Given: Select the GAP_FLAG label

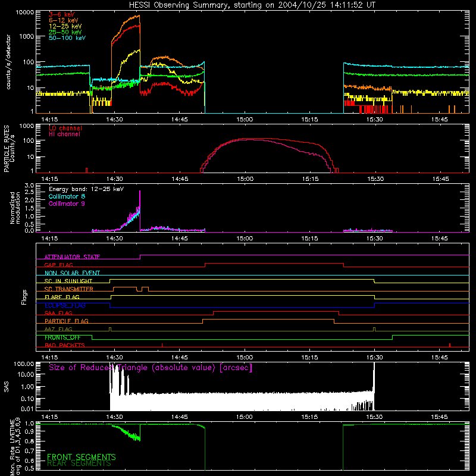Looking at the screenshot, I should pyautogui.click(x=58, y=265).
